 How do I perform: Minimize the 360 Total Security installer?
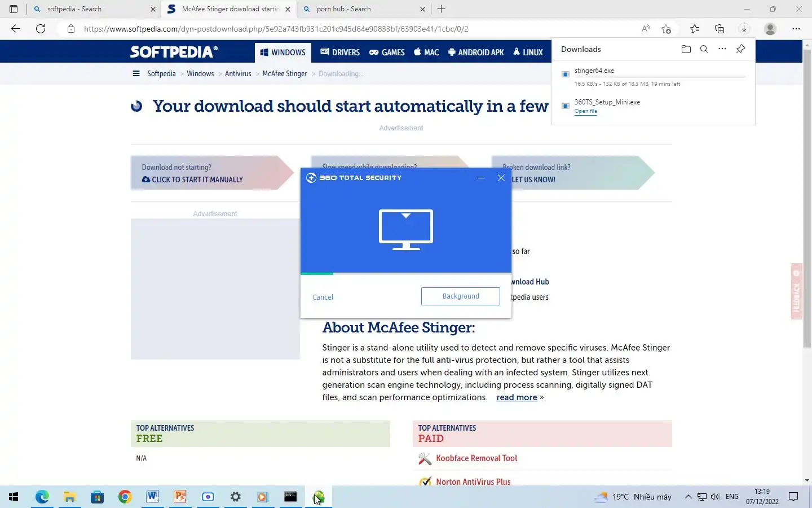coord(481,178)
